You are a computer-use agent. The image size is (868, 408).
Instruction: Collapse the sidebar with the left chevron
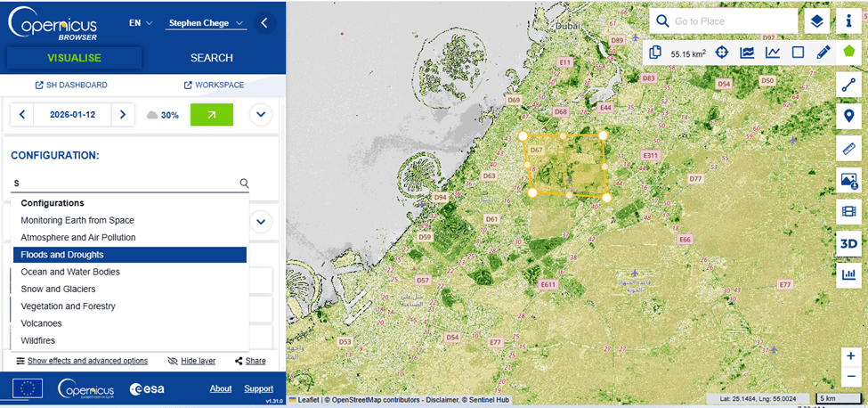pos(264,23)
